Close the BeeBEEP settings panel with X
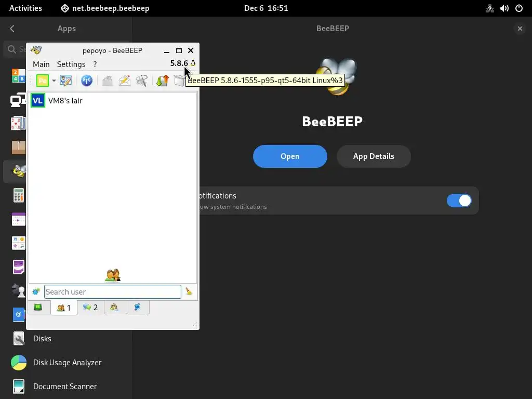Viewport: 532px width, 399px height. 520,29
